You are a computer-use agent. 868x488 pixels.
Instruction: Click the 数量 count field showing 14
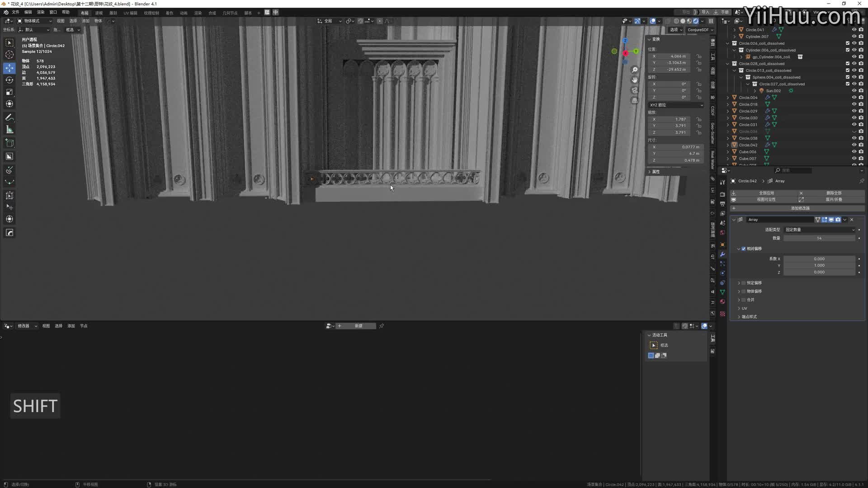pyautogui.click(x=819, y=238)
